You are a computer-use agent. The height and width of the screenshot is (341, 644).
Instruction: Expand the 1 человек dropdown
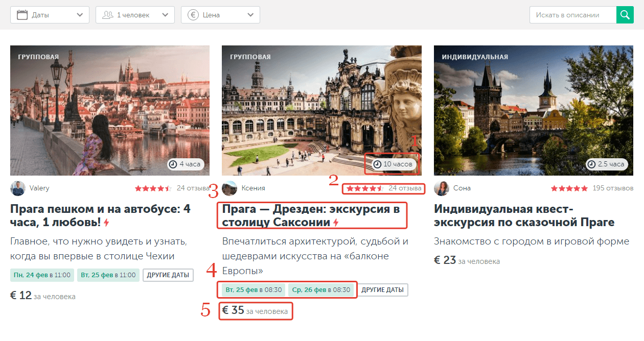(x=165, y=15)
